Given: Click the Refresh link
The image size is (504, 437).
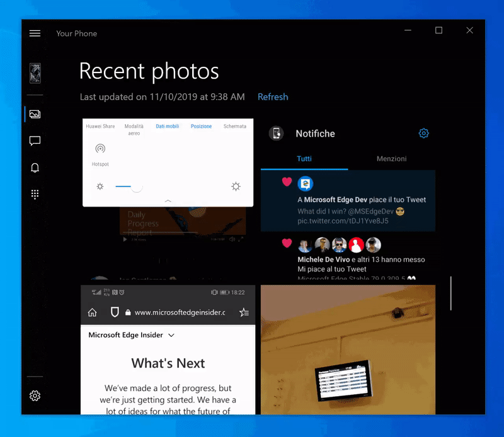Looking at the screenshot, I should tap(273, 97).
